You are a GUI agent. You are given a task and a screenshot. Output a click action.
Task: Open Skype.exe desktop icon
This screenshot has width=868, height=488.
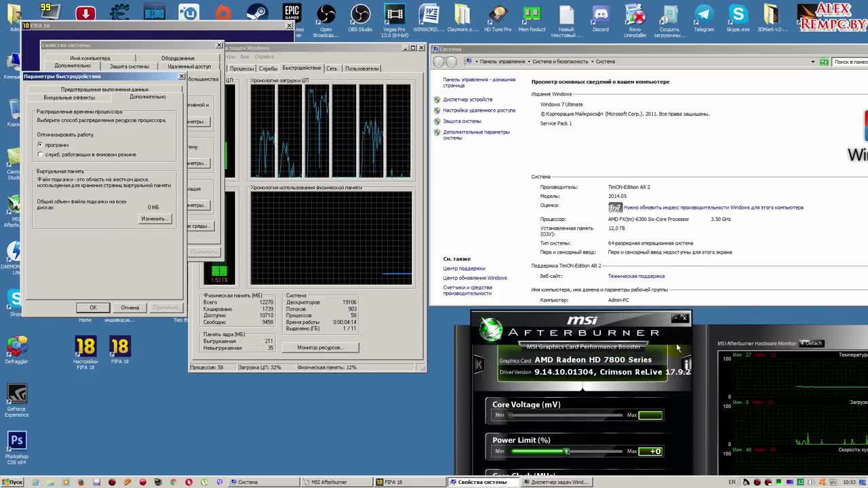(738, 18)
